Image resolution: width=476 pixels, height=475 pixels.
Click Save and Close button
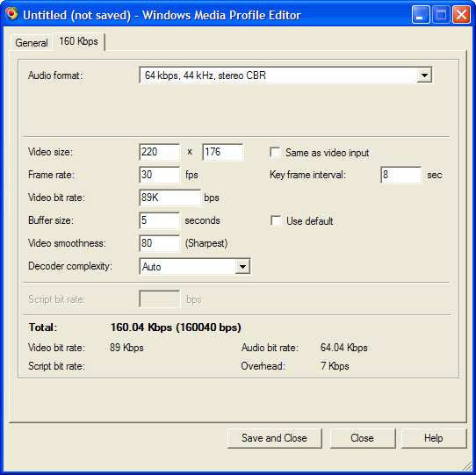coord(274,438)
